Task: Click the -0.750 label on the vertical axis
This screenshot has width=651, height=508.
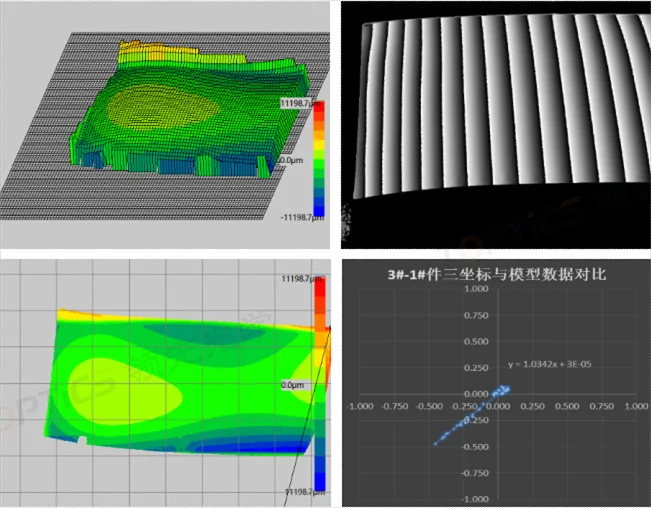Action: click(475, 473)
